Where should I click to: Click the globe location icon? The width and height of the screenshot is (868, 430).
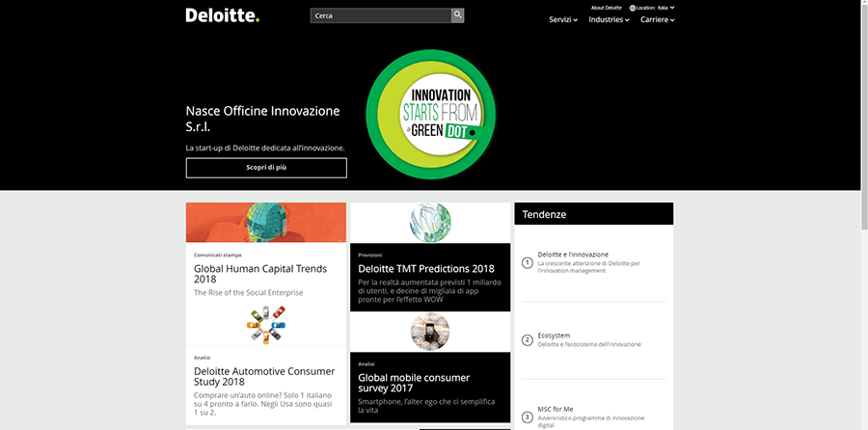[633, 8]
